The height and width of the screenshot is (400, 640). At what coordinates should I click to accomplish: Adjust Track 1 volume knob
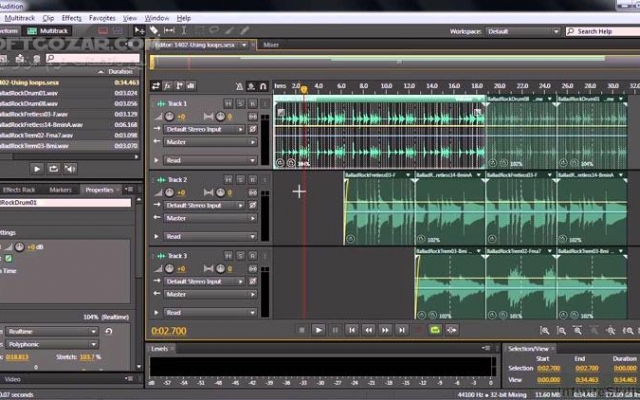tap(169, 117)
